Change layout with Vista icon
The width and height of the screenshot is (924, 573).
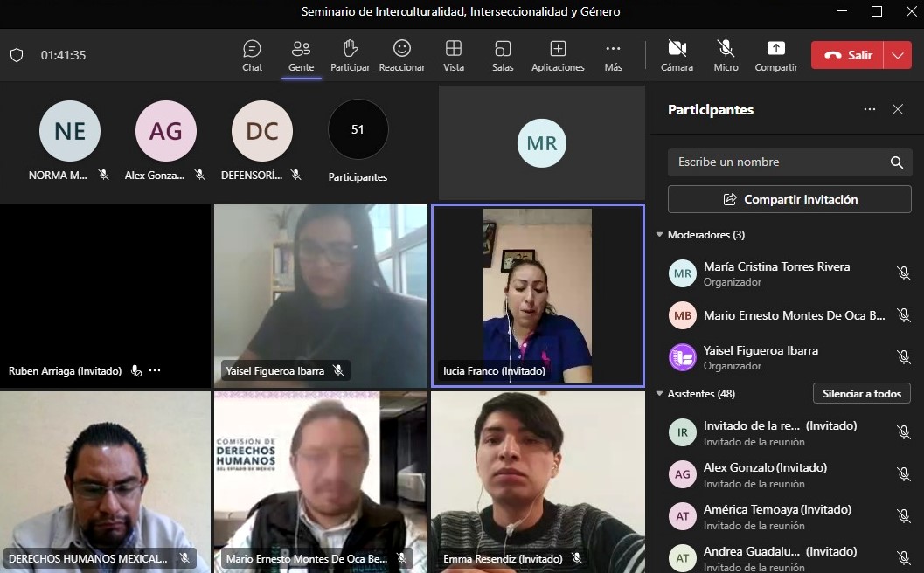[x=454, y=55]
